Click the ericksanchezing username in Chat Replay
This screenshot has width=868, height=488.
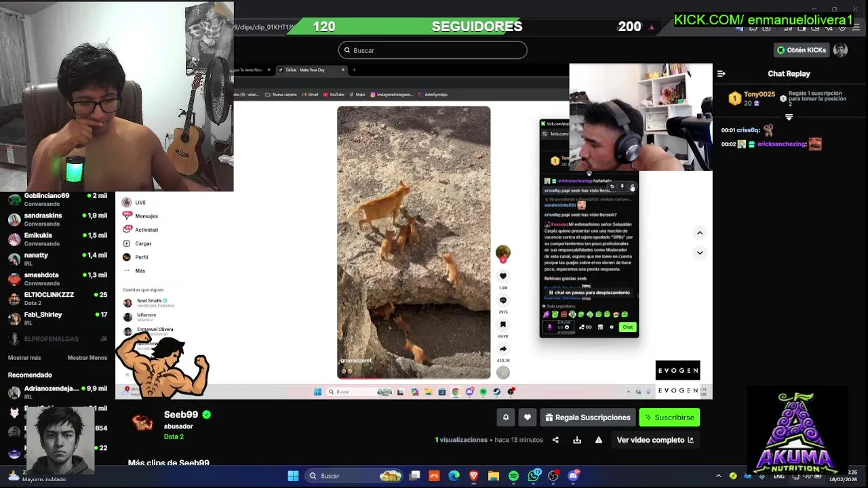point(782,144)
